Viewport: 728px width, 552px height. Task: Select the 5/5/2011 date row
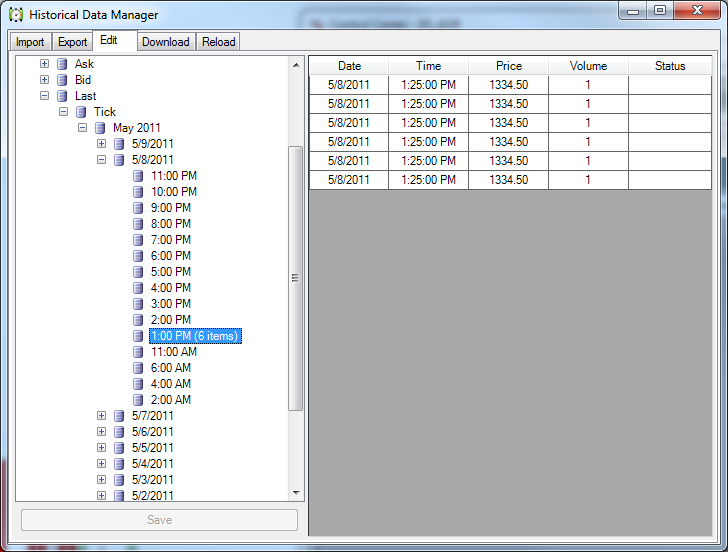click(x=153, y=448)
